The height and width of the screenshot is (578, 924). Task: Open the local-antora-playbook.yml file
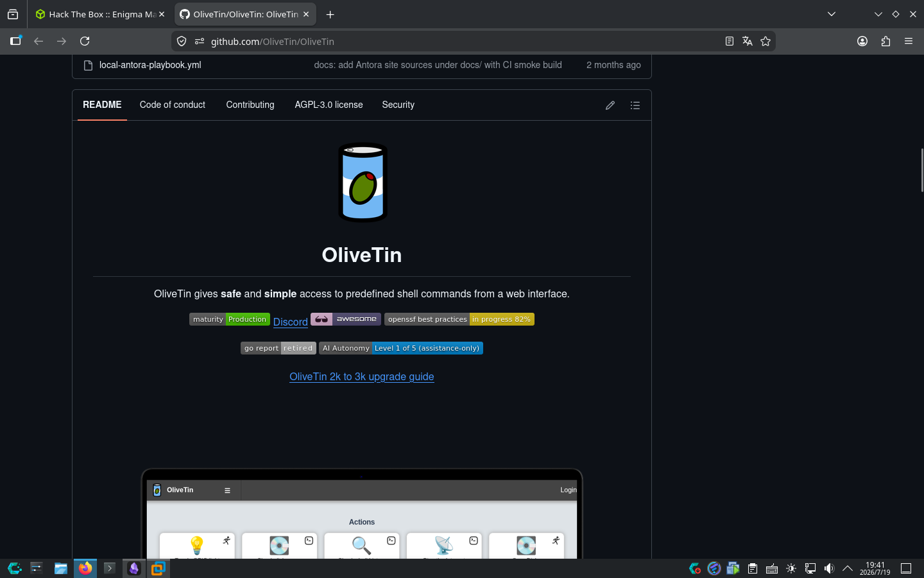click(x=150, y=65)
